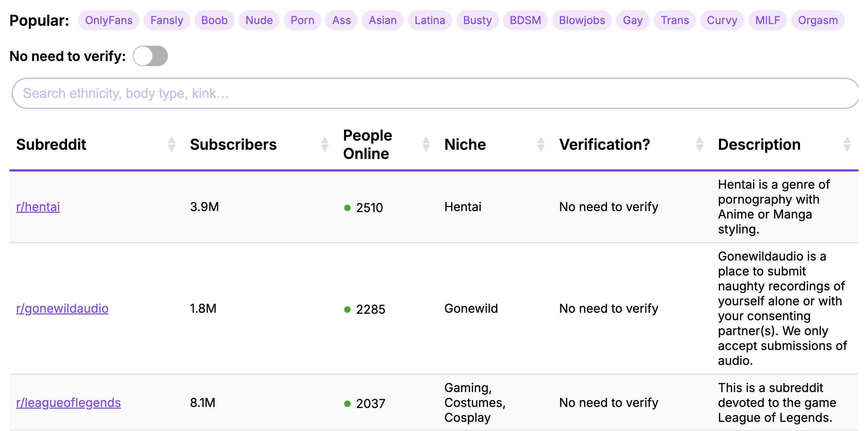Toggle the No need to verify switch
Screen dimensions: 868x431
pyautogui.click(x=150, y=56)
